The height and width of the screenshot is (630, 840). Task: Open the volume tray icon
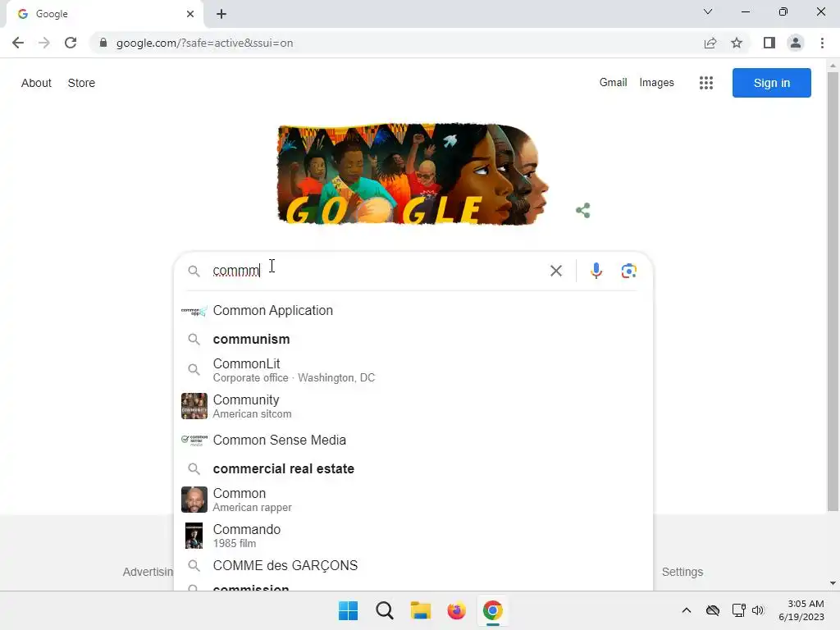[757, 610]
